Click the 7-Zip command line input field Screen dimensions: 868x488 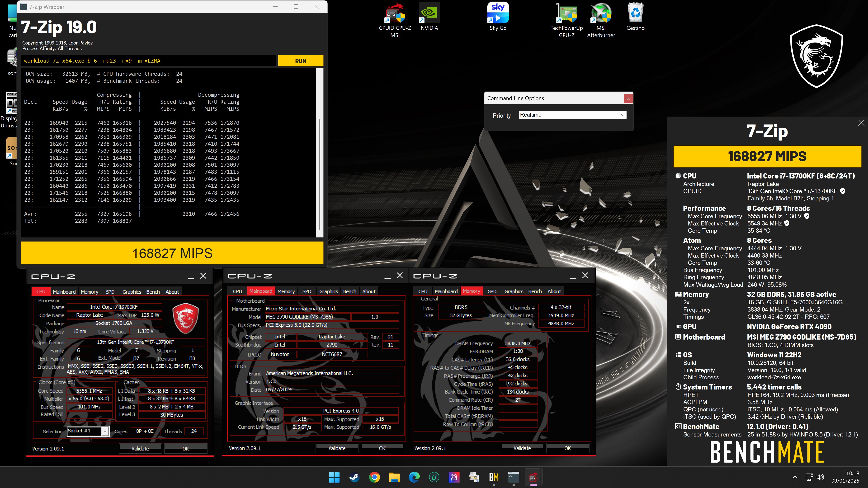[x=148, y=61]
